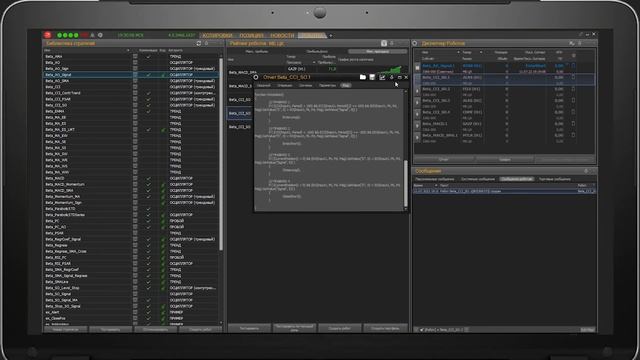
Task: Click the code view scrollbar in the Отчет dialog
Action: tap(406, 183)
